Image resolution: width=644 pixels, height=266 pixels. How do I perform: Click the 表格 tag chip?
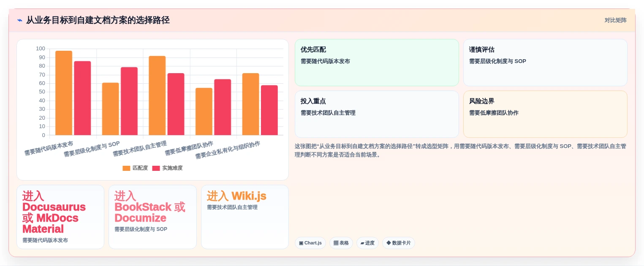click(x=341, y=243)
